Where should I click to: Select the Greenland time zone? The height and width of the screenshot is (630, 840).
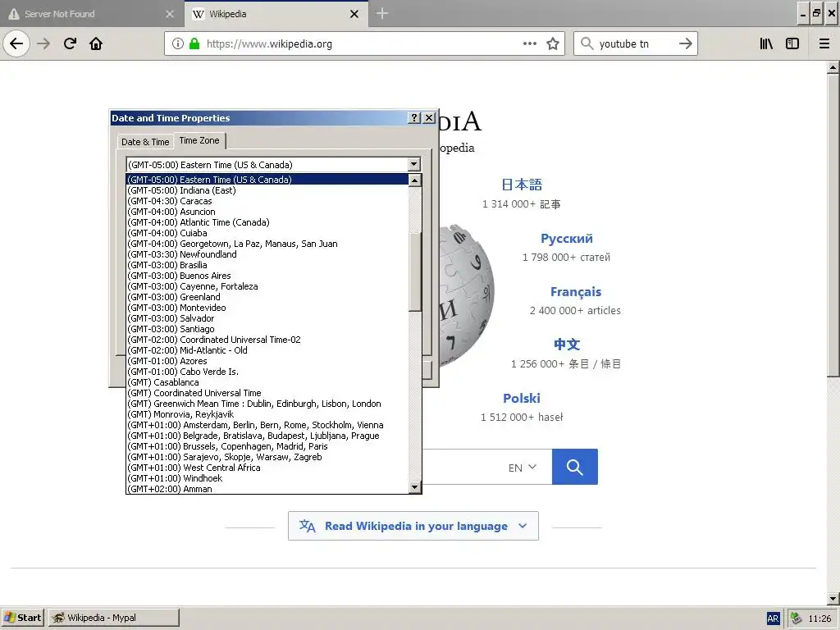tap(267, 297)
